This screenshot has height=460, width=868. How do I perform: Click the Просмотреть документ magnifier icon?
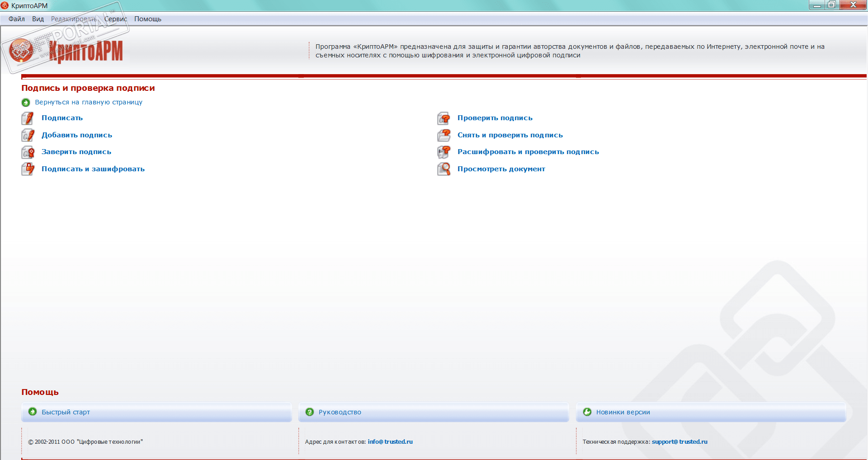point(443,169)
